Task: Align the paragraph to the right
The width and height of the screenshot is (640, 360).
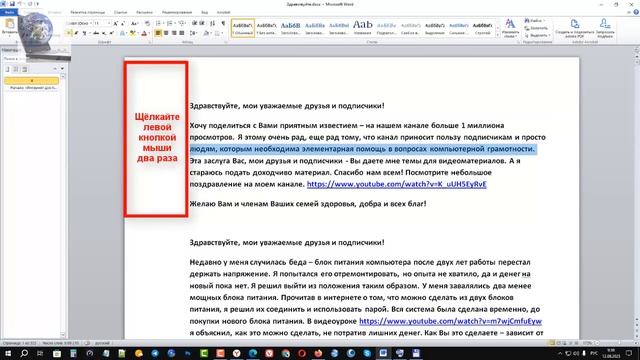Action: [x=174, y=33]
